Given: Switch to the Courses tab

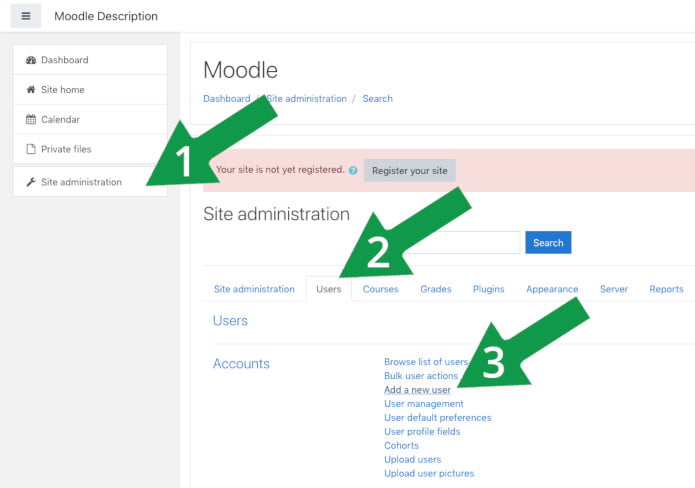Looking at the screenshot, I should [380, 289].
